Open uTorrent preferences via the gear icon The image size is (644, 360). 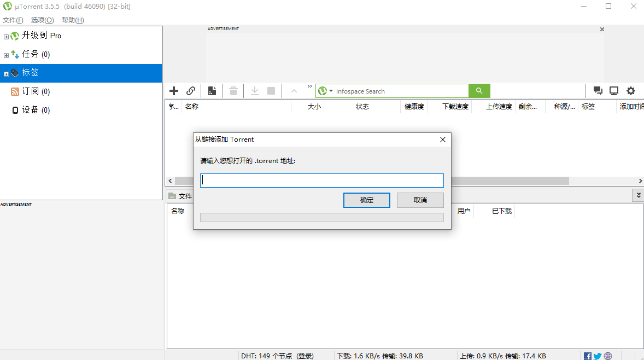631,91
